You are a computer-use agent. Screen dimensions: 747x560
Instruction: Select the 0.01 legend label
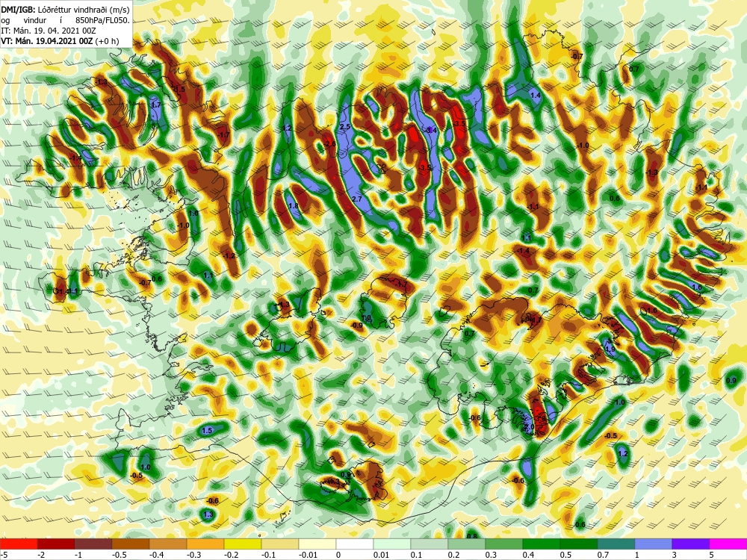(x=381, y=555)
